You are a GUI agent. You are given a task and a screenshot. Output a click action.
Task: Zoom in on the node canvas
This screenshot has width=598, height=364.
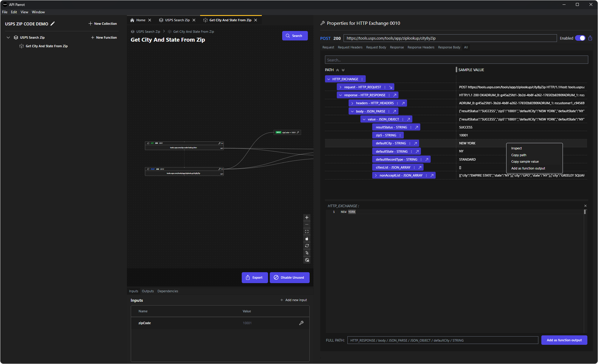307,217
